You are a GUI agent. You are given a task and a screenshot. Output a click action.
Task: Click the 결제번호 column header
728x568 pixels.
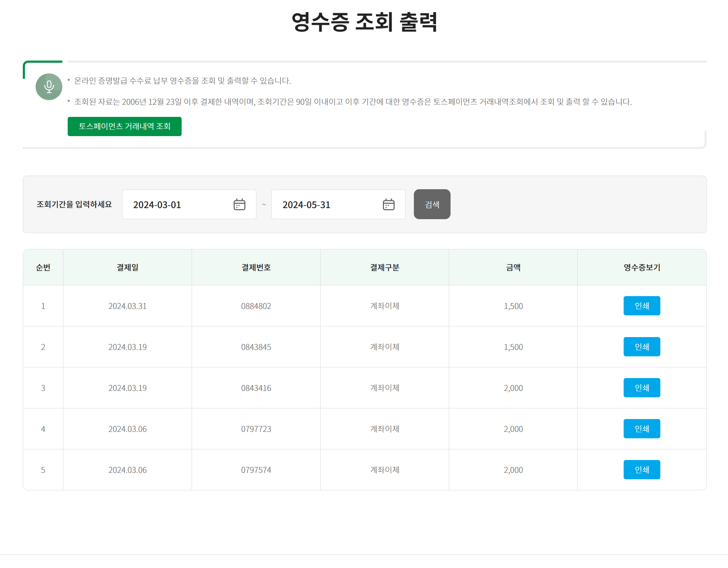tap(256, 267)
